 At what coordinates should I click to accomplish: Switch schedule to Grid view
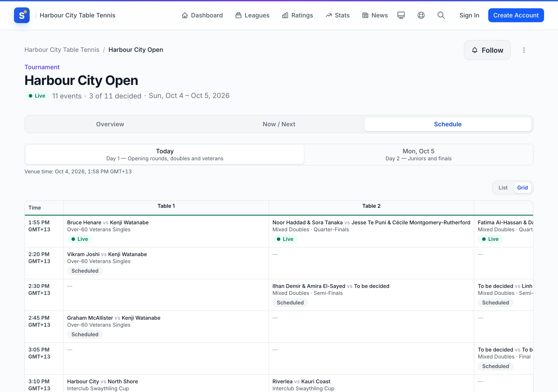click(x=522, y=188)
